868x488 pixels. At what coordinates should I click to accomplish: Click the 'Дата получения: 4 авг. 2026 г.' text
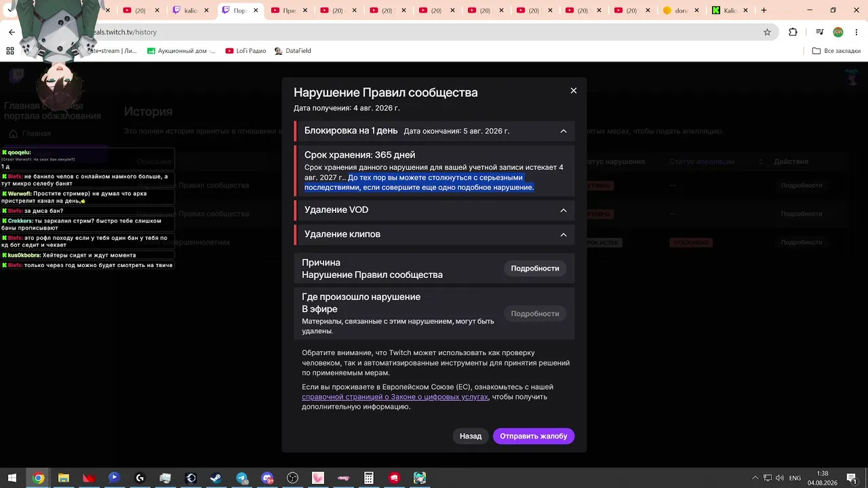(x=347, y=108)
